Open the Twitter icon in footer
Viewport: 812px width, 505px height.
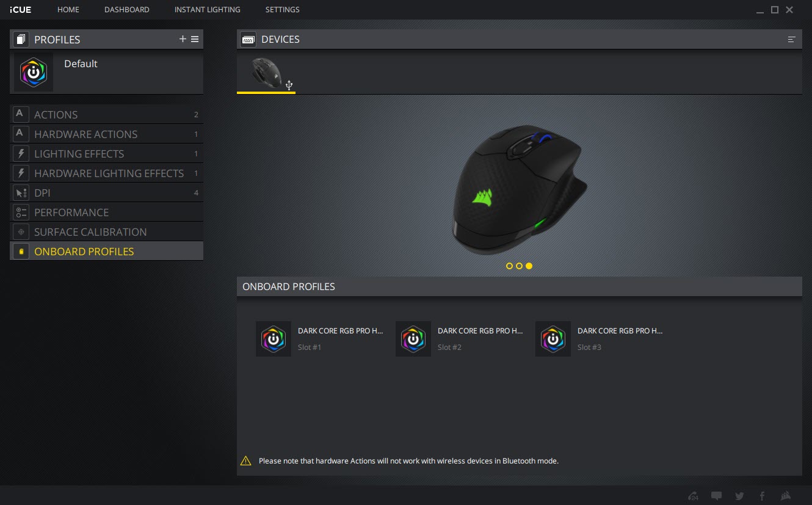[739, 496]
